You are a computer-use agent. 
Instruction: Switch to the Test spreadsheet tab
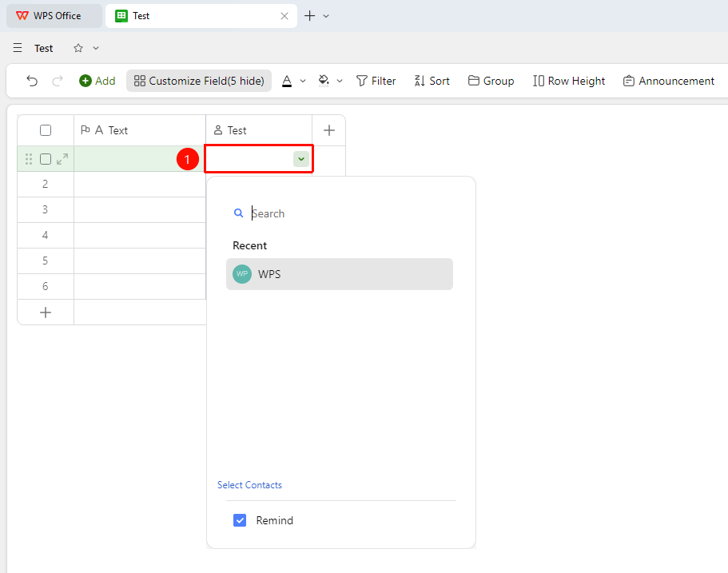tap(201, 16)
